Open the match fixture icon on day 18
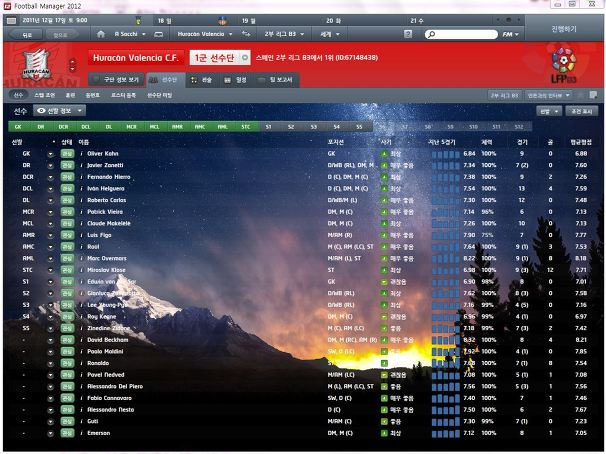This screenshot has width=606, height=454. pyautogui.click(x=138, y=21)
